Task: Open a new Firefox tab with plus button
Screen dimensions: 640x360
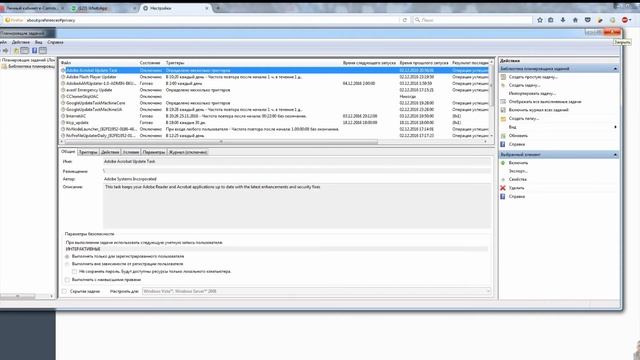Action: 218,8
